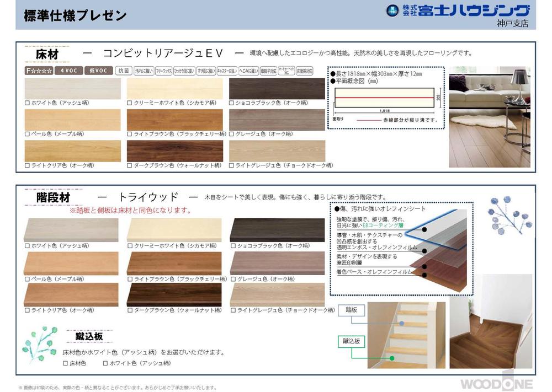
Task: Pick the pale maple flooring swatch in 床材
Action: (72, 120)
